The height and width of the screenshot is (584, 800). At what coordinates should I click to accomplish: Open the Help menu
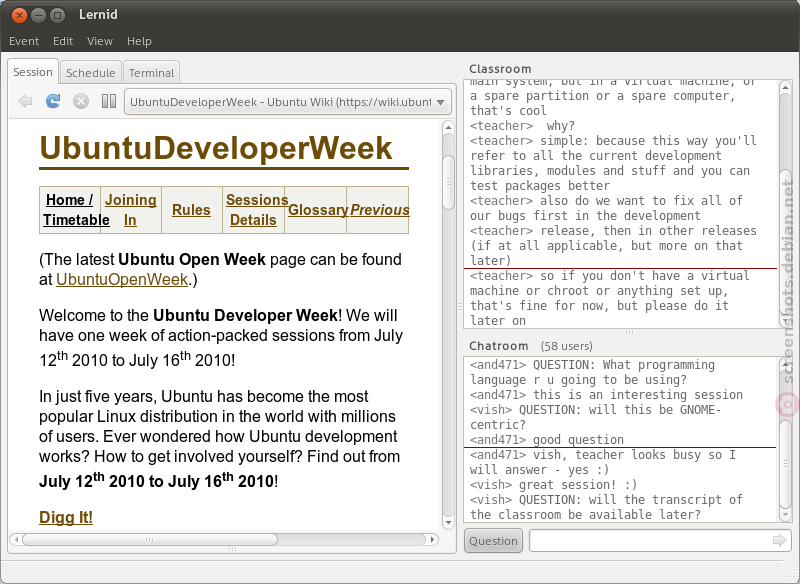coord(139,41)
